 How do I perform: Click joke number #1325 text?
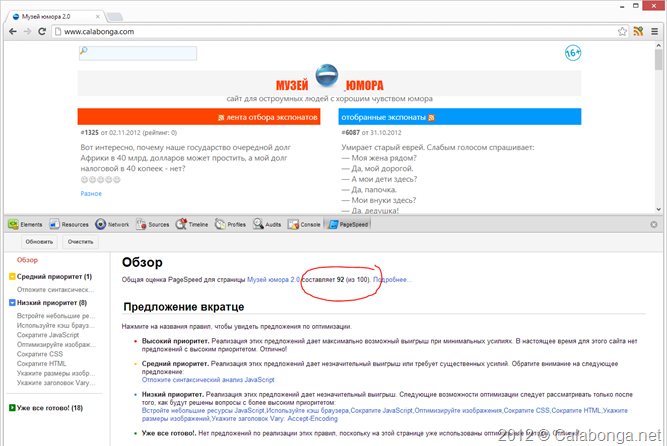89,133
